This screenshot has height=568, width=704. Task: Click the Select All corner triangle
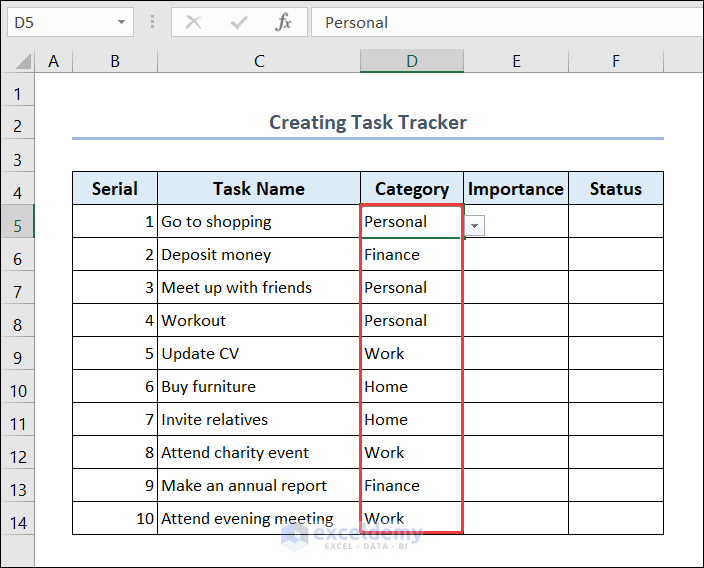[x=22, y=61]
